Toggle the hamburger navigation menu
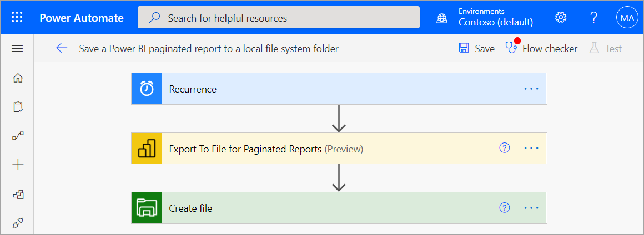 point(17,49)
